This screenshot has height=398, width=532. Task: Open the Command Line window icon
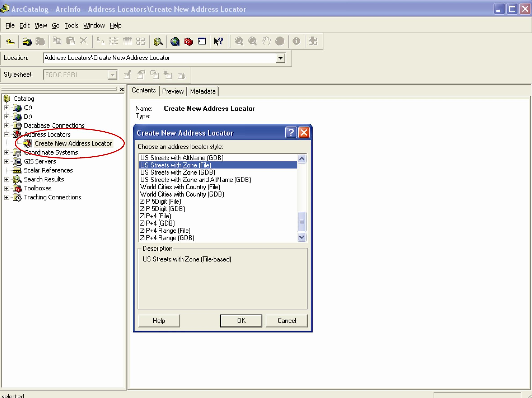[202, 41]
